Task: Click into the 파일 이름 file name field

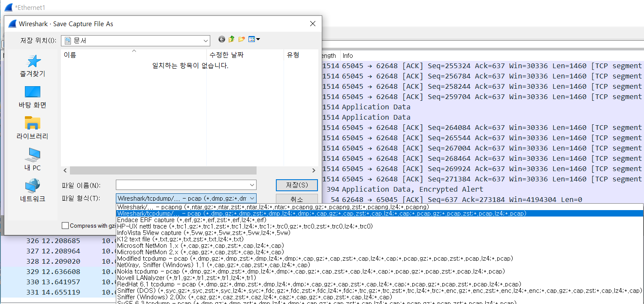Action: pyautogui.click(x=182, y=185)
